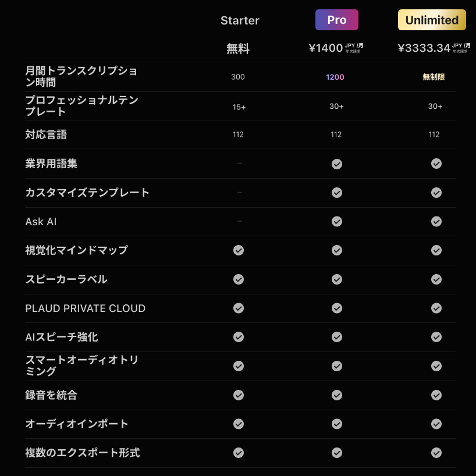Click Unlimited checkmark for カスタマイズテンプレート

point(436,193)
